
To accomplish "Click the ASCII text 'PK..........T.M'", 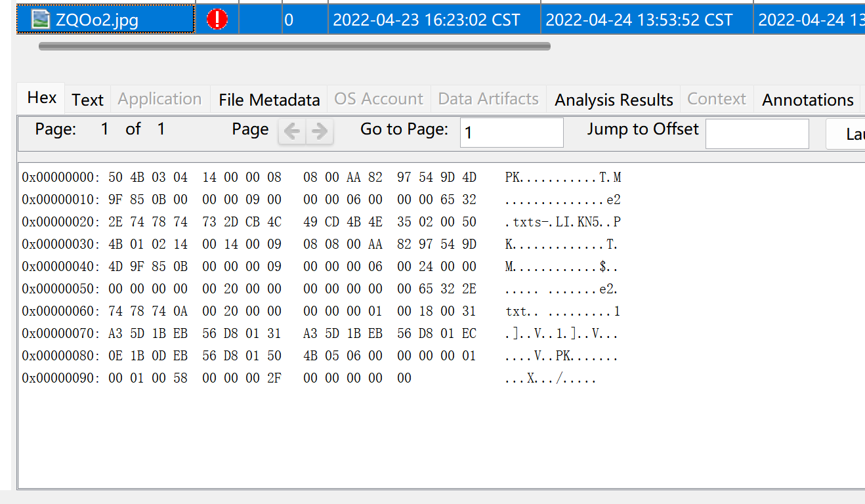I will tap(563, 177).
